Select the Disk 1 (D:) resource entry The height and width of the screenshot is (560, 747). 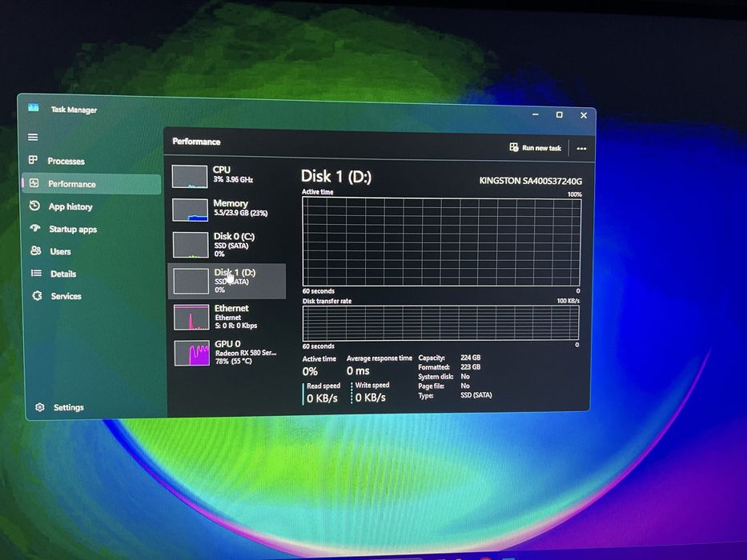pos(227,281)
